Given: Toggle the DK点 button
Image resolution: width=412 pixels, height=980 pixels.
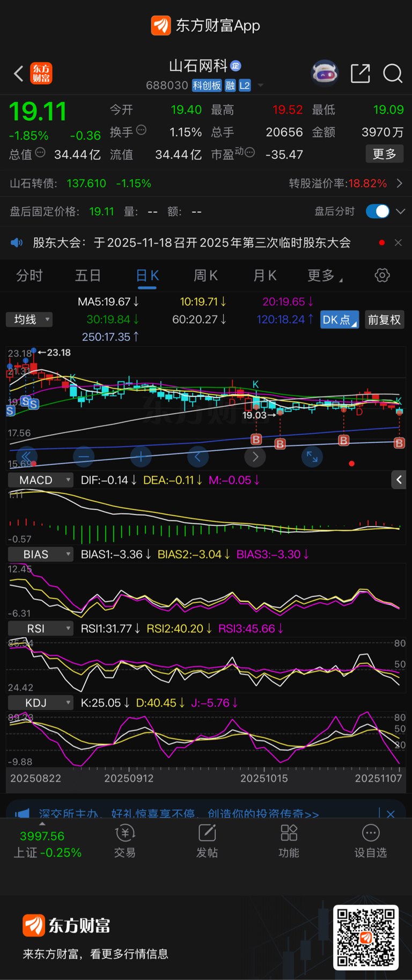Looking at the screenshot, I should (340, 320).
